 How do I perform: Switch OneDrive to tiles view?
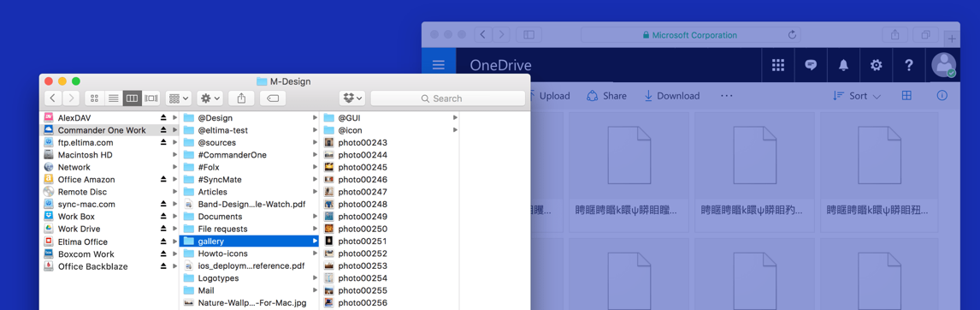point(906,96)
